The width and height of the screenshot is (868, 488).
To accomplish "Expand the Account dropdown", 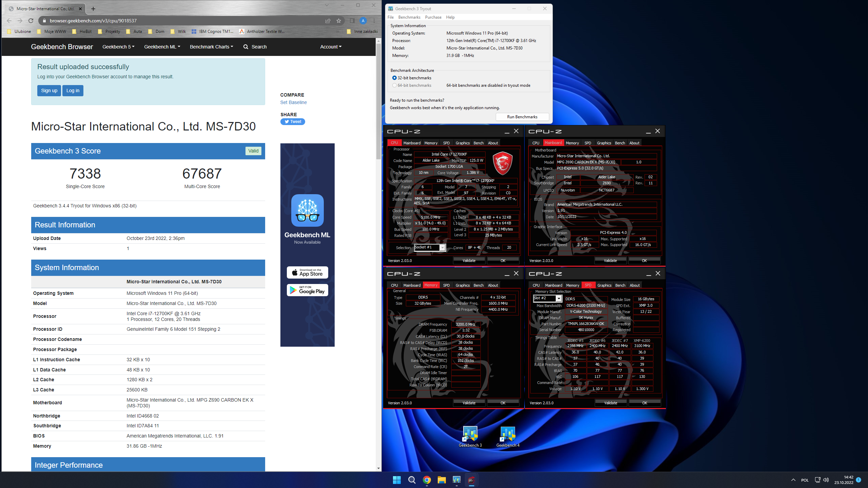I will [331, 47].
